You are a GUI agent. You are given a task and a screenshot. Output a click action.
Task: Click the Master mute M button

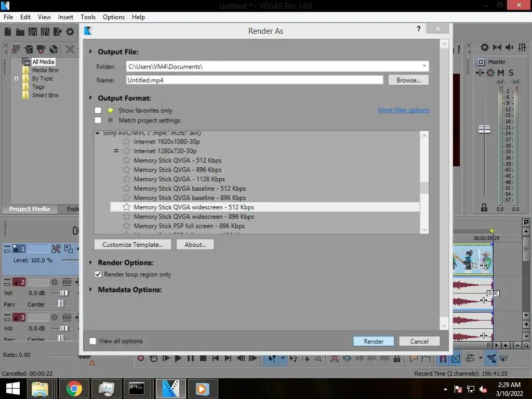(501, 72)
